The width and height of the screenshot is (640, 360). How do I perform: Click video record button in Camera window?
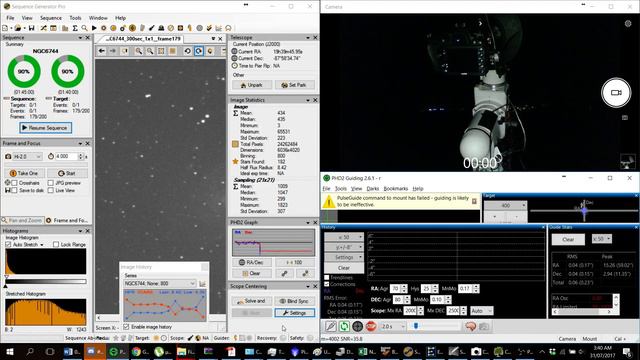point(616,93)
